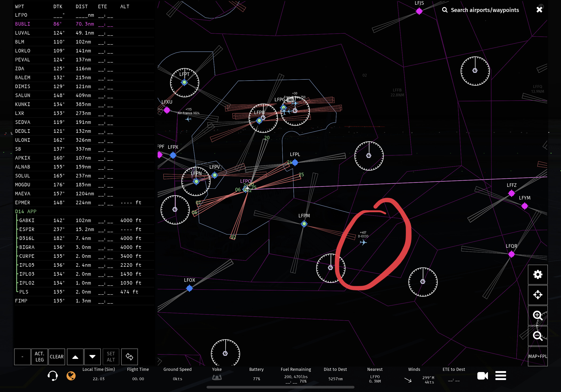This screenshot has width=561, height=392.
Task: Toggle 3D view badge at LFPG
Action: [290, 100]
